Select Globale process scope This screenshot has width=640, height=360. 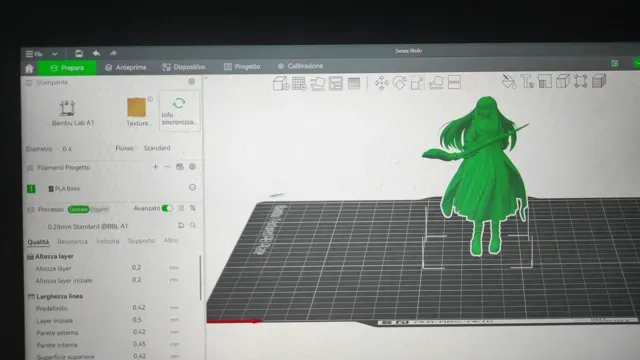pos(78,209)
